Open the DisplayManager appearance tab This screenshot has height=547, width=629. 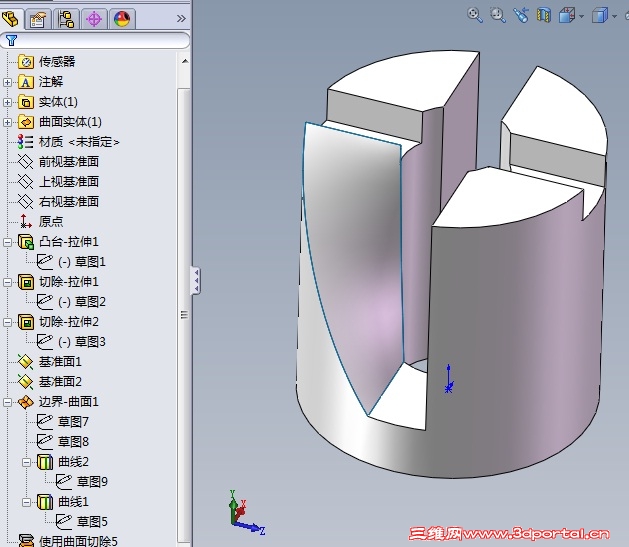pyautogui.click(x=122, y=19)
